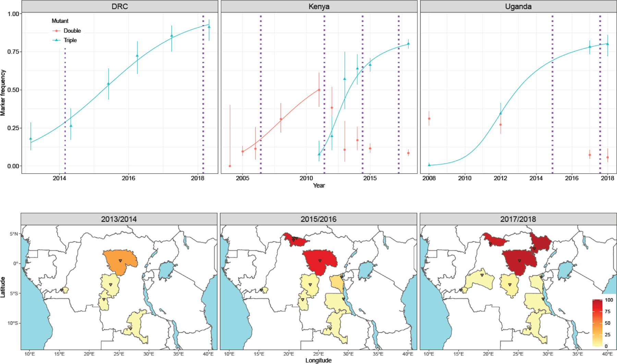Click the Mutant legend title
The image size is (617, 364).
60,21
